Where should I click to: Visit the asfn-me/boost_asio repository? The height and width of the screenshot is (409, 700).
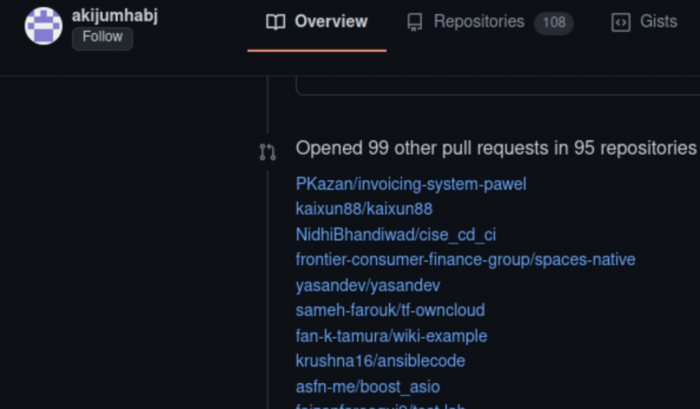(367, 386)
